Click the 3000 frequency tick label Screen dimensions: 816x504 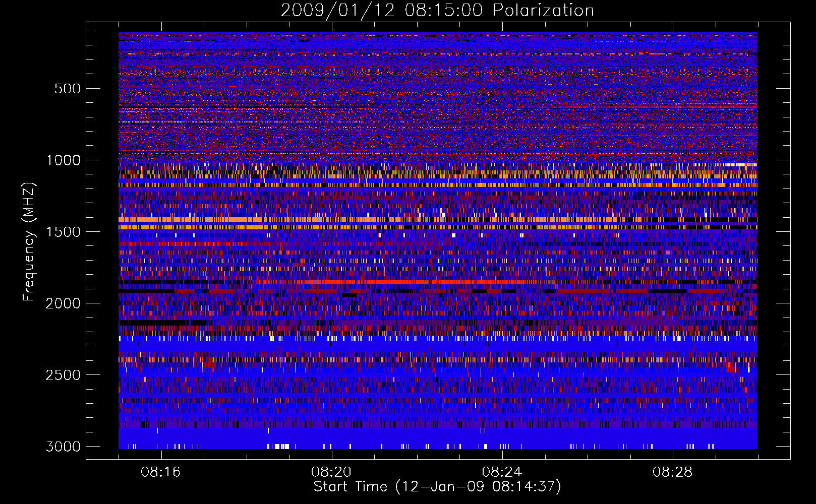(63, 447)
